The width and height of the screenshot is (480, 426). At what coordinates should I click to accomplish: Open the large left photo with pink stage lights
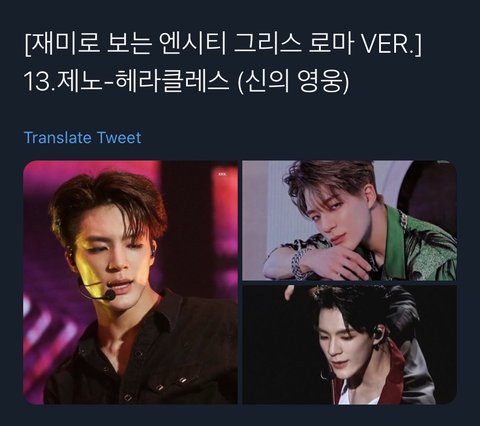coord(130,282)
